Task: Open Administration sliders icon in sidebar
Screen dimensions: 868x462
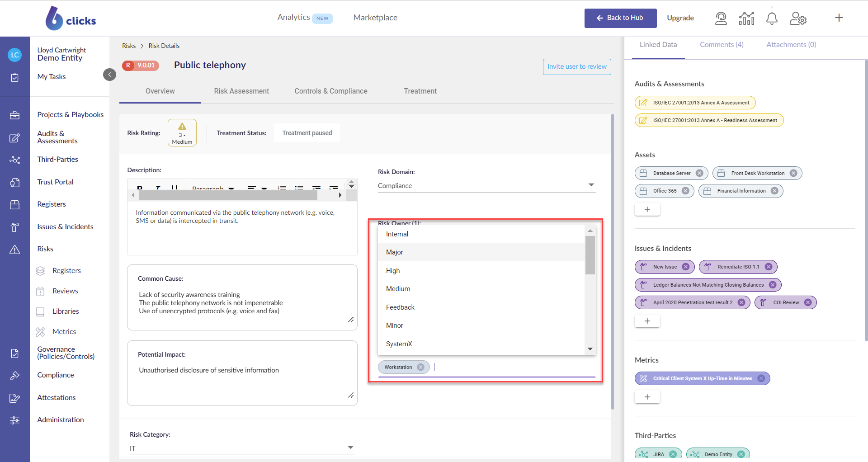Action: (15, 420)
